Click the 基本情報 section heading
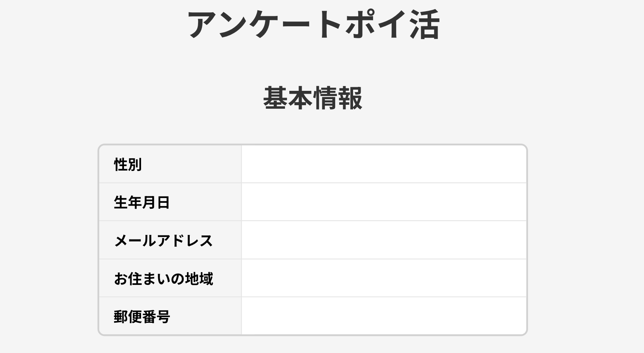The width and height of the screenshot is (644, 353). [x=313, y=98]
